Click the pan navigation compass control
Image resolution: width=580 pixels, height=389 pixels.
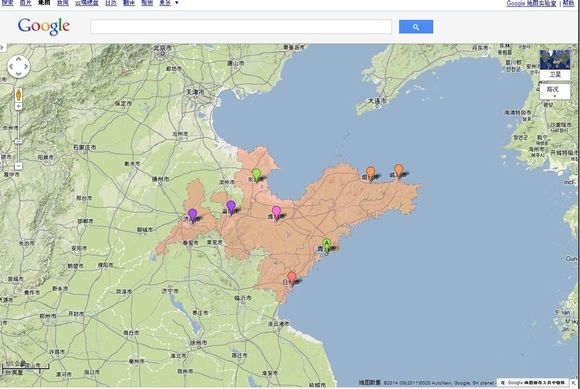[x=18, y=67]
